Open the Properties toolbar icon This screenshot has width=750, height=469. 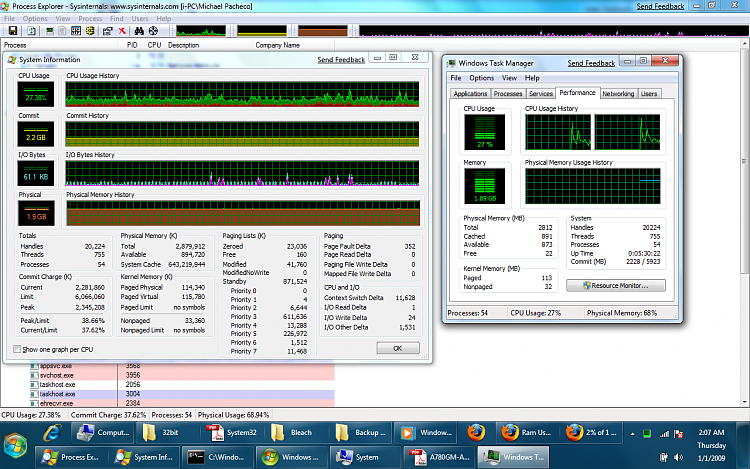point(108,31)
